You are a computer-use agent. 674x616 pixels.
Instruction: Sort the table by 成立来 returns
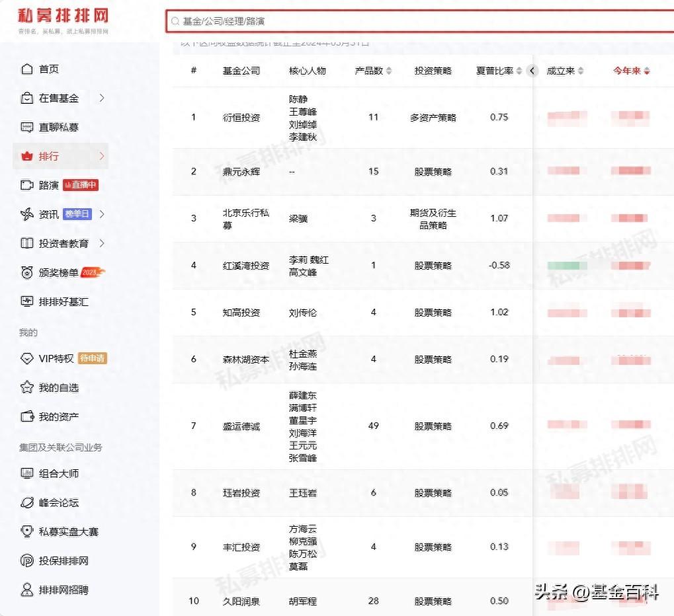pyautogui.click(x=580, y=71)
